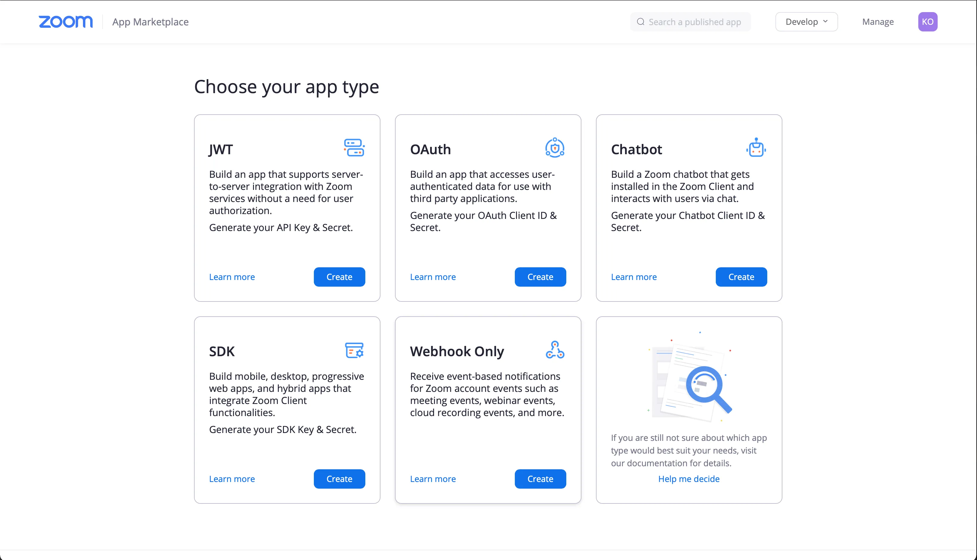The width and height of the screenshot is (977, 560).
Task: Create an OAuth app
Action: click(x=540, y=277)
